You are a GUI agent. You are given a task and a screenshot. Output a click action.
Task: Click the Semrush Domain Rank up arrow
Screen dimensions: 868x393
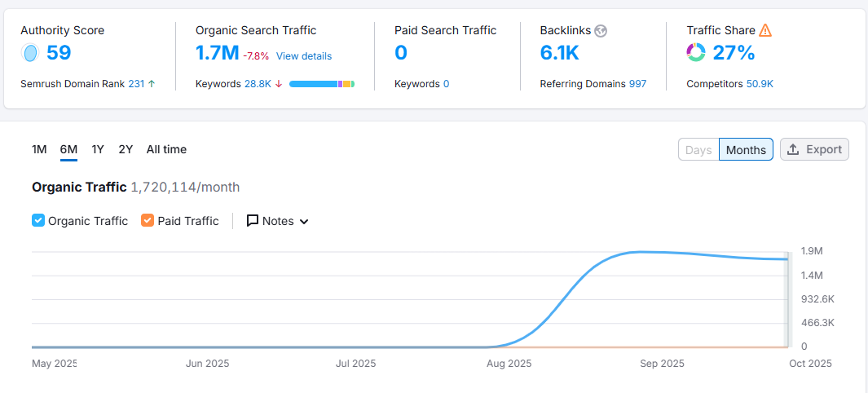click(x=152, y=84)
